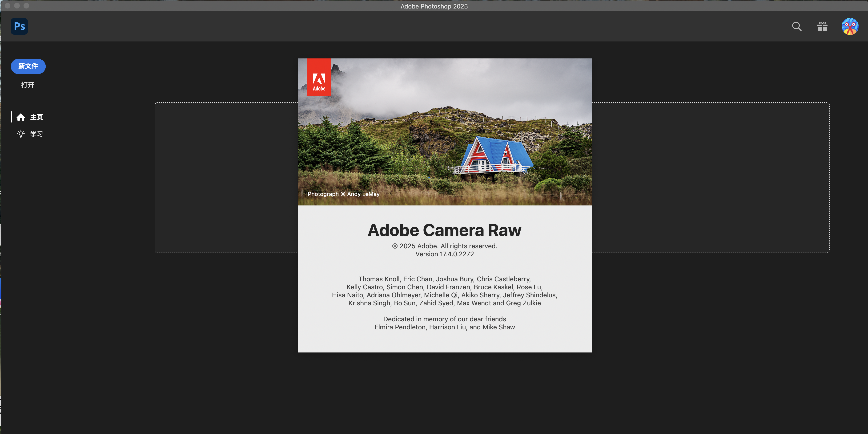Click the house icon beside 主页
868x434 pixels.
(20, 117)
